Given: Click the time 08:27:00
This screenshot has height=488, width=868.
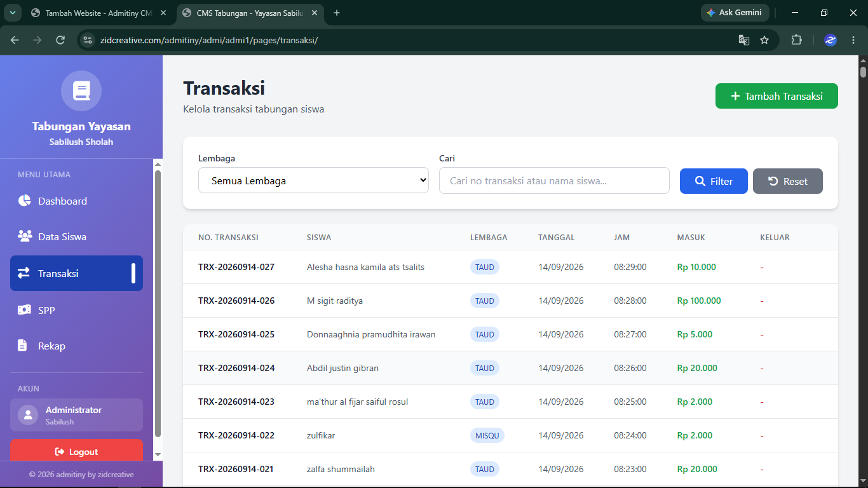Looking at the screenshot, I should (x=630, y=334).
